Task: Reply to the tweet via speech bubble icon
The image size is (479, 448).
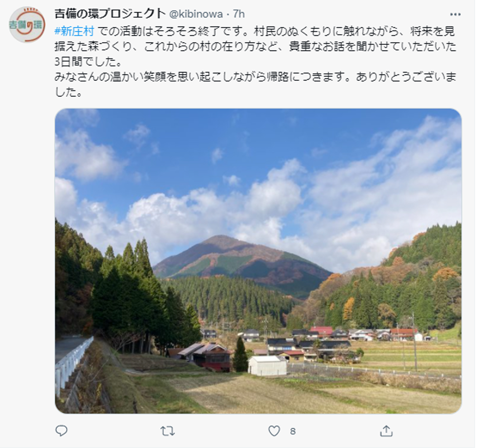Action: (62, 431)
